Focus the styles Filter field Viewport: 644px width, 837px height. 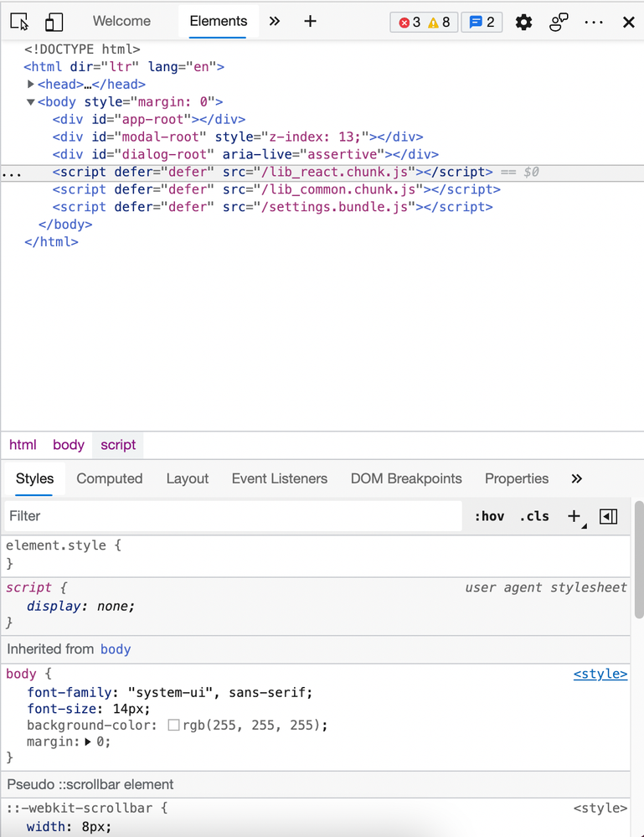pyautogui.click(x=233, y=516)
